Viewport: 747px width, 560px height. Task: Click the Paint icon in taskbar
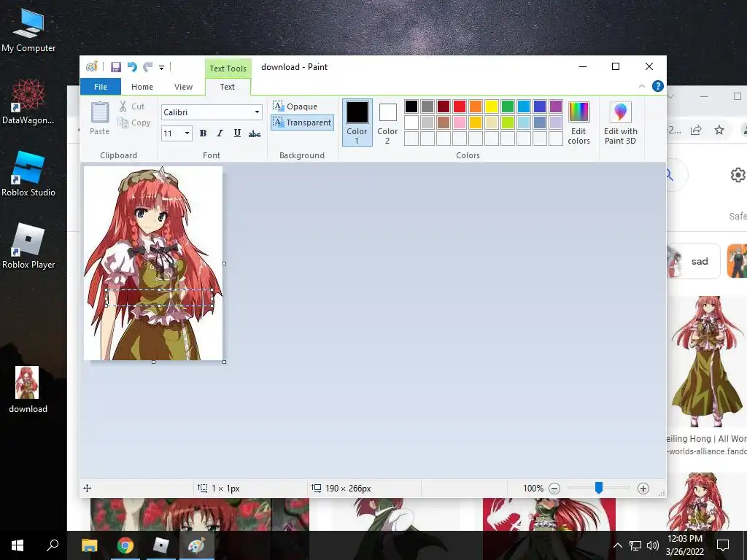tap(196, 545)
